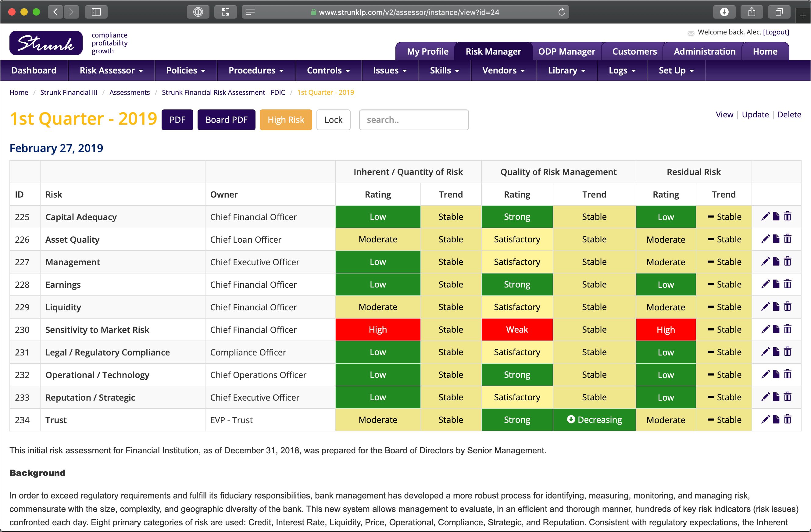This screenshot has width=811, height=532.
Task: Click document icon for Liquidity row
Action: click(776, 307)
